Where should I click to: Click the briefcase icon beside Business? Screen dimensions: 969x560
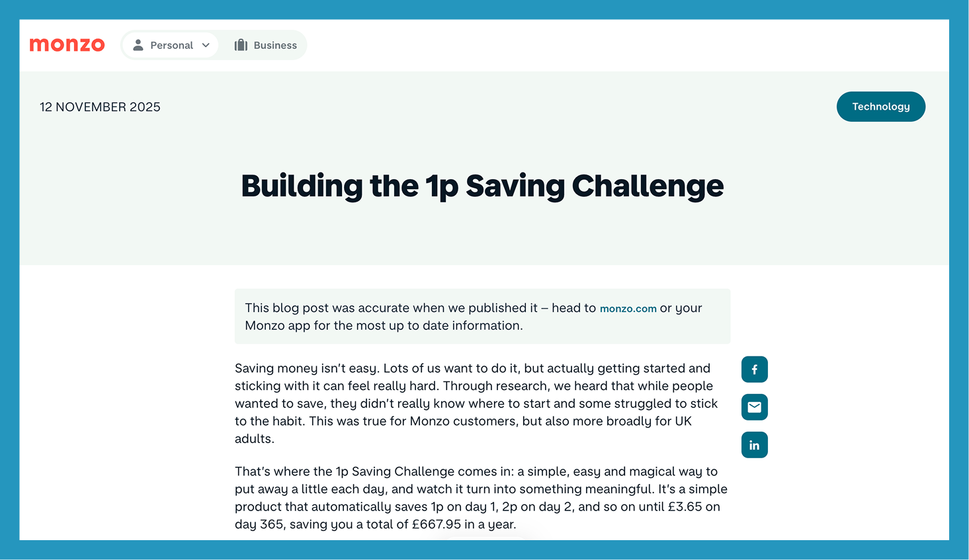pos(241,45)
